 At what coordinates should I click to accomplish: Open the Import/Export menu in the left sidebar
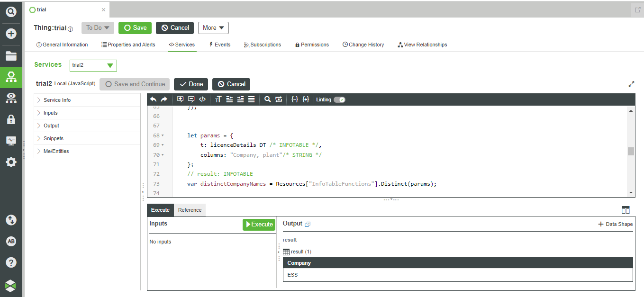11,220
